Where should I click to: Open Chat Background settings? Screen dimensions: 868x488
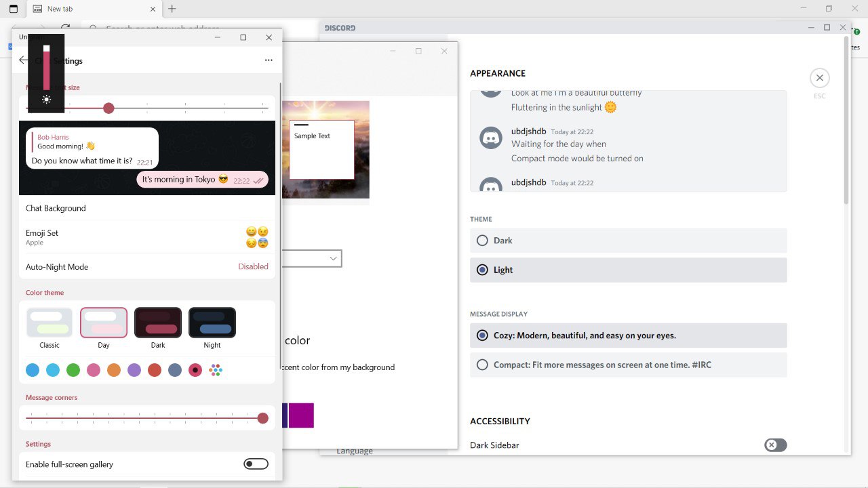pos(147,208)
